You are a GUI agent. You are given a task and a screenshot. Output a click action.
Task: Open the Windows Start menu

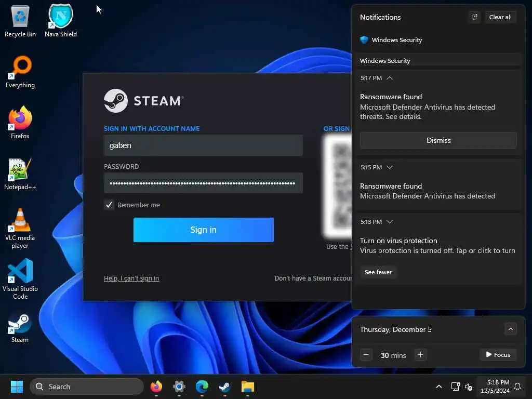click(x=17, y=387)
